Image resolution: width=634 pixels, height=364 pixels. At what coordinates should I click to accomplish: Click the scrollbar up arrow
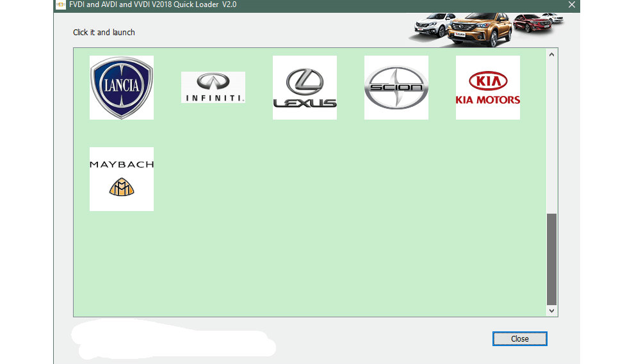551,54
